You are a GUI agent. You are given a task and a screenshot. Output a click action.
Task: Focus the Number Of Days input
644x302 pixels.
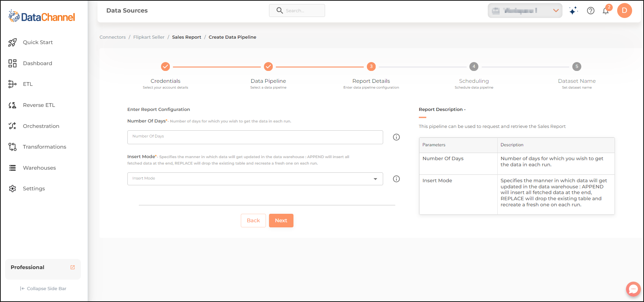pyautogui.click(x=255, y=137)
